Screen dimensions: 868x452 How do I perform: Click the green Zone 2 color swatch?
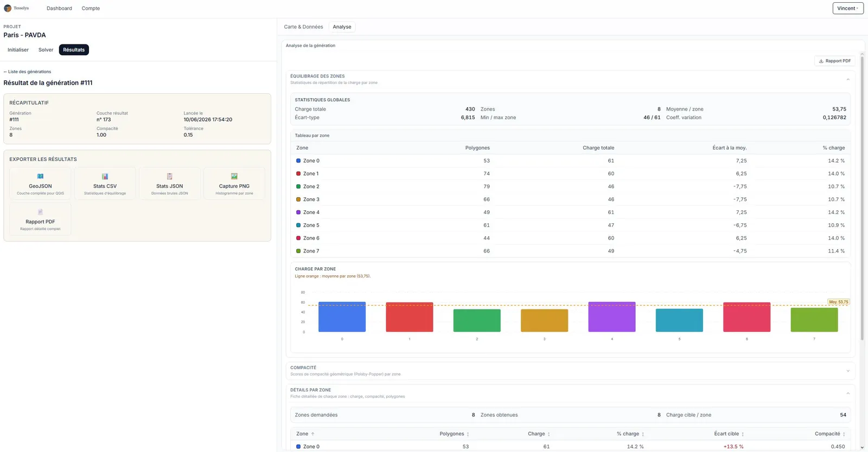click(298, 186)
